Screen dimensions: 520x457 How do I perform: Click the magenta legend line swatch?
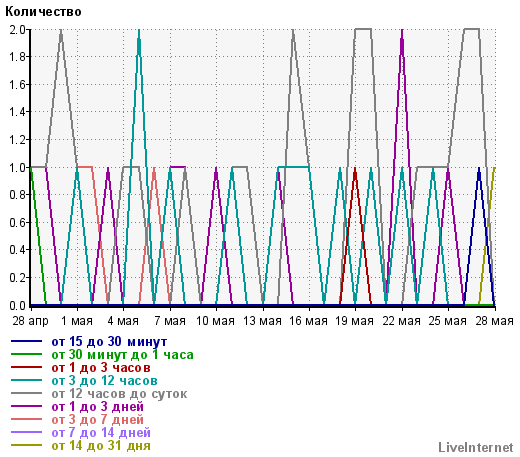click(x=26, y=406)
